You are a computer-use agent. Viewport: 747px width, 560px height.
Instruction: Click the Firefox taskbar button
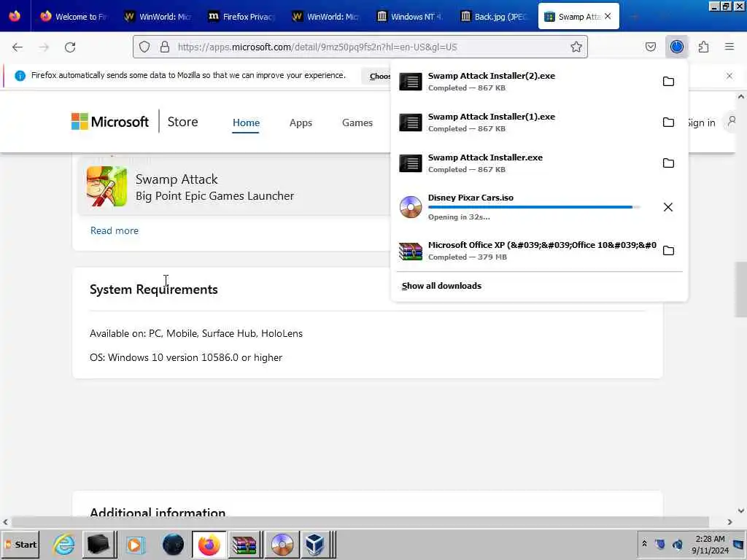coord(209,544)
